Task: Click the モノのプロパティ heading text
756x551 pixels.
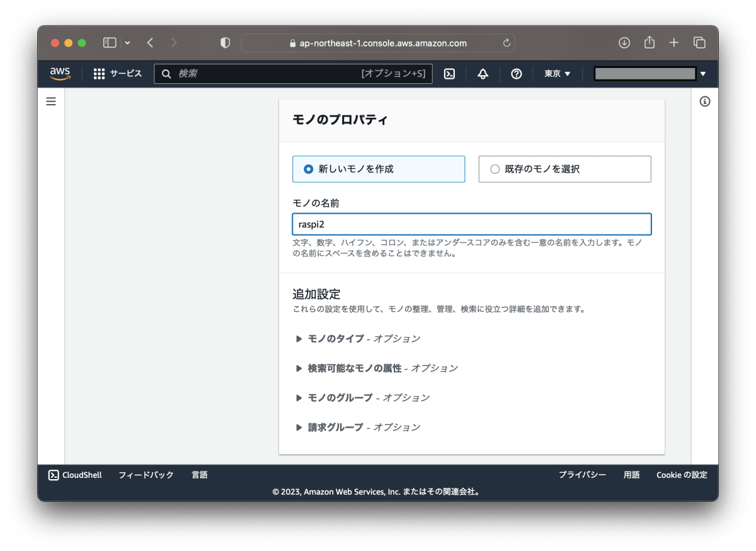Action: pos(340,120)
